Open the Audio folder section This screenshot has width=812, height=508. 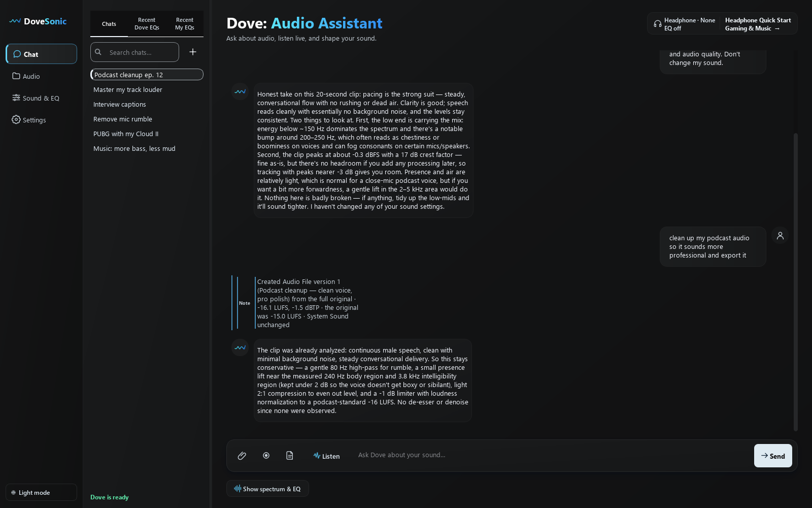42,76
